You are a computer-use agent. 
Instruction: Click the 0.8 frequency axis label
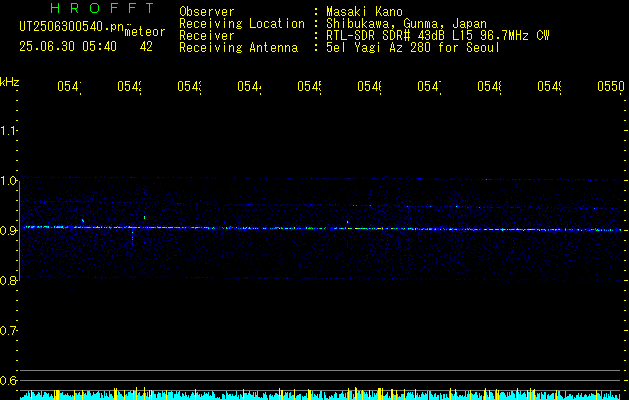pos(8,280)
